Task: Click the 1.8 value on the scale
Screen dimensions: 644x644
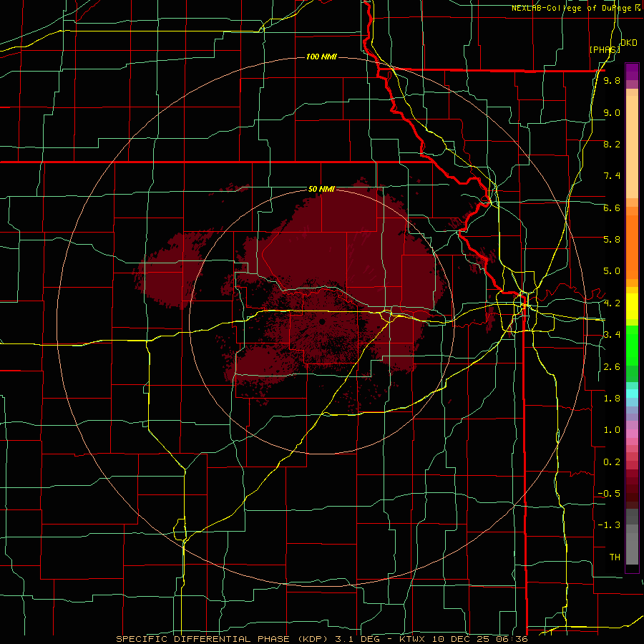Action: tap(612, 399)
